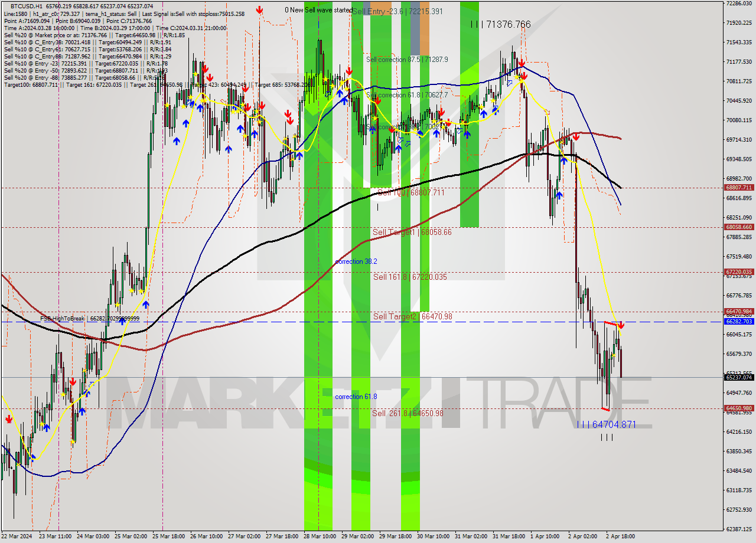Click the 'Sell Target2 | 66470.98' label

[x=413, y=317]
